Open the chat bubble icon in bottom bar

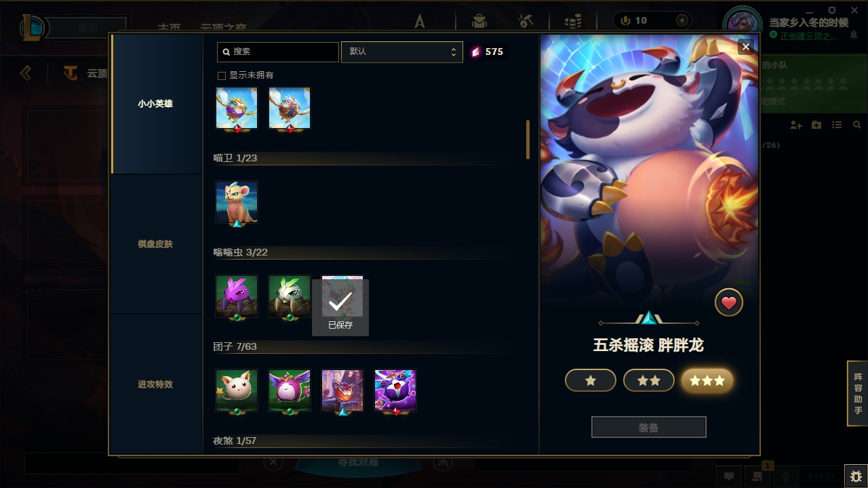[x=729, y=476]
